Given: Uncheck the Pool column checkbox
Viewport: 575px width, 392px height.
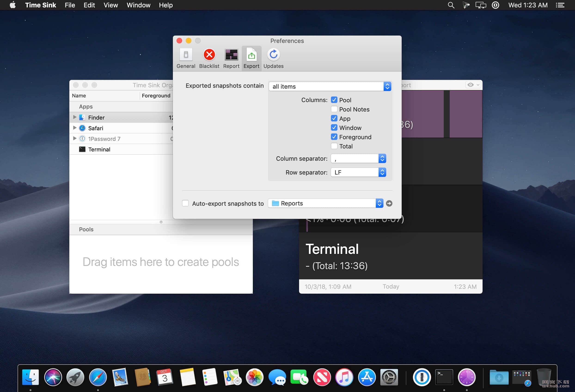Looking at the screenshot, I should (x=334, y=100).
